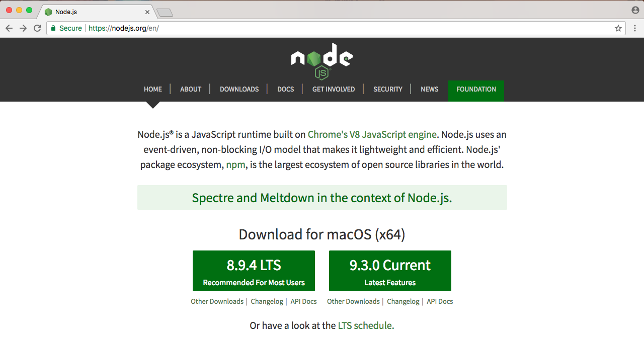Bookmark this page with the star icon
Viewport: 644px width, 338px height.
click(x=618, y=28)
